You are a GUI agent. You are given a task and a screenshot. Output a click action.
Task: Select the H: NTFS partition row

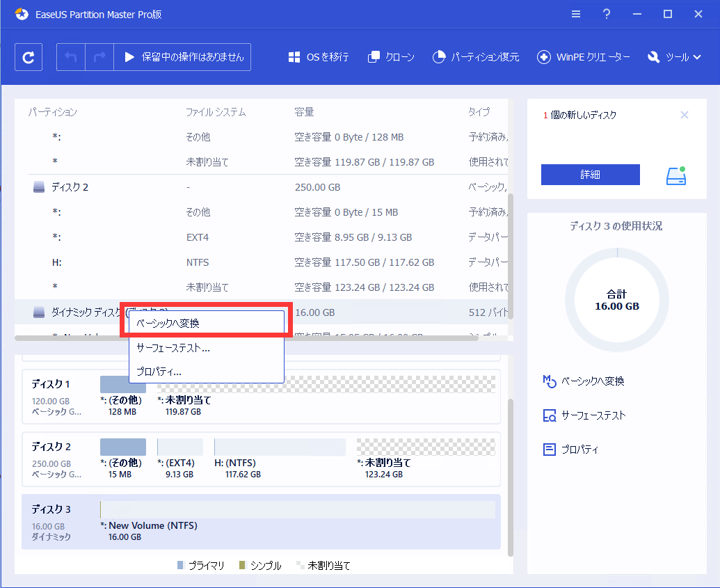tap(262, 262)
